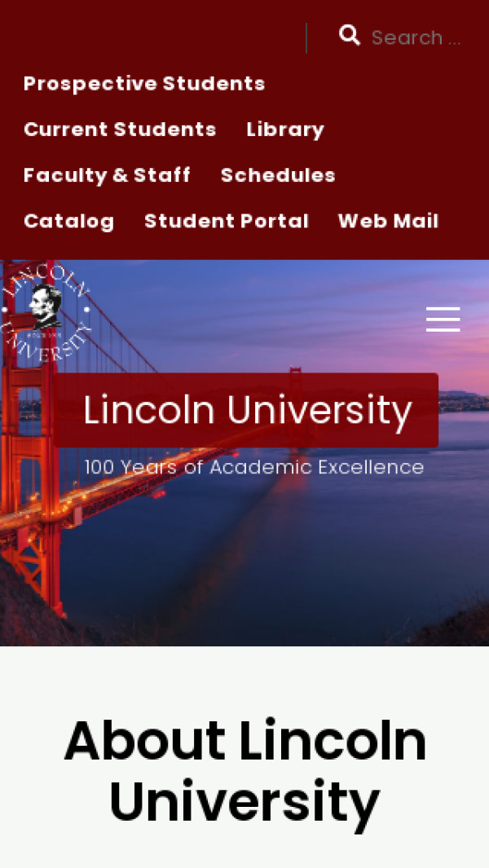Image resolution: width=489 pixels, height=868 pixels.
Task: Click the Lincoln University circular logo
Action: point(46,311)
